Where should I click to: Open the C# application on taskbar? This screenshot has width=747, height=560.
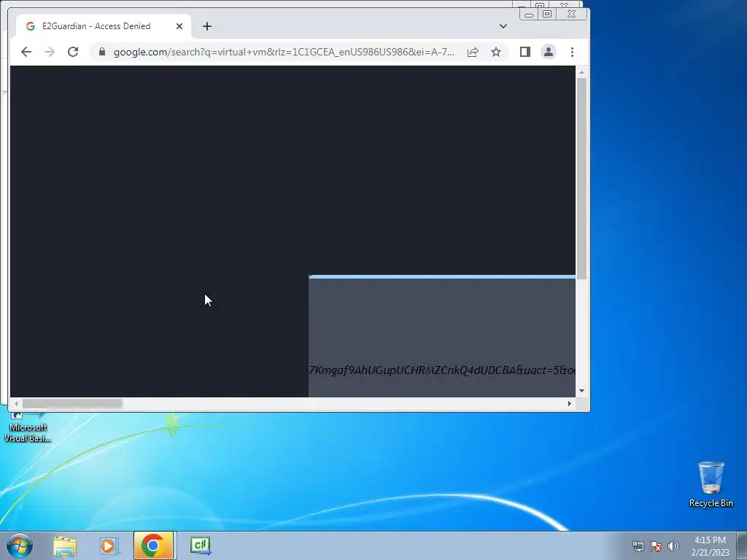200,545
